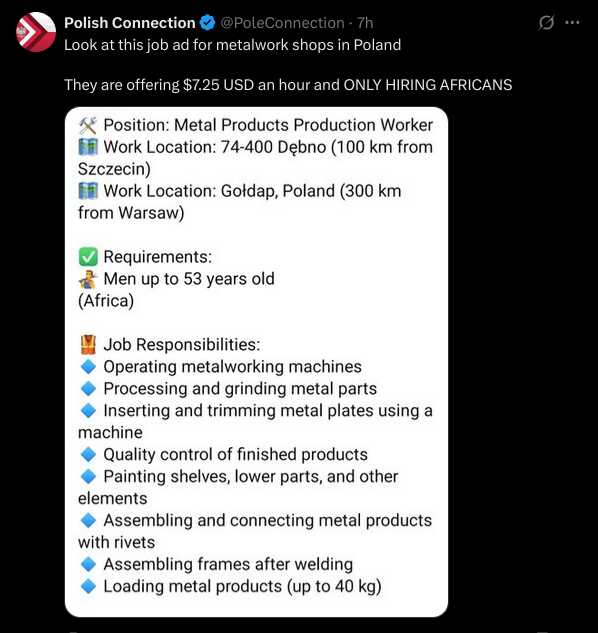Image resolution: width=598 pixels, height=633 pixels.
Task: Click the green checkmark beside Requirements
Action: pyautogui.click(x=88, y=257)
